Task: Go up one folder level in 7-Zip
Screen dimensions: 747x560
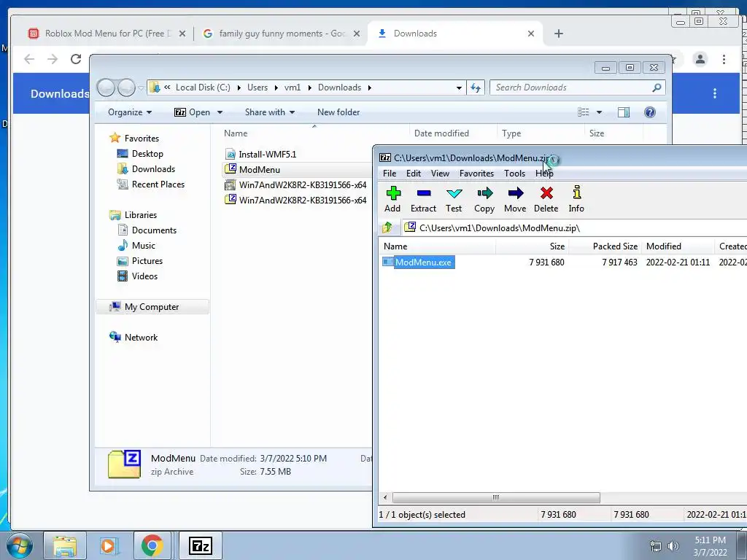Action: [387, 227]
